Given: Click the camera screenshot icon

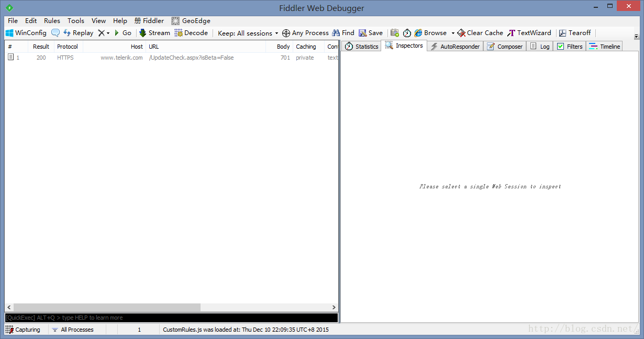Looking at the screenshot, I should point(395,33).
